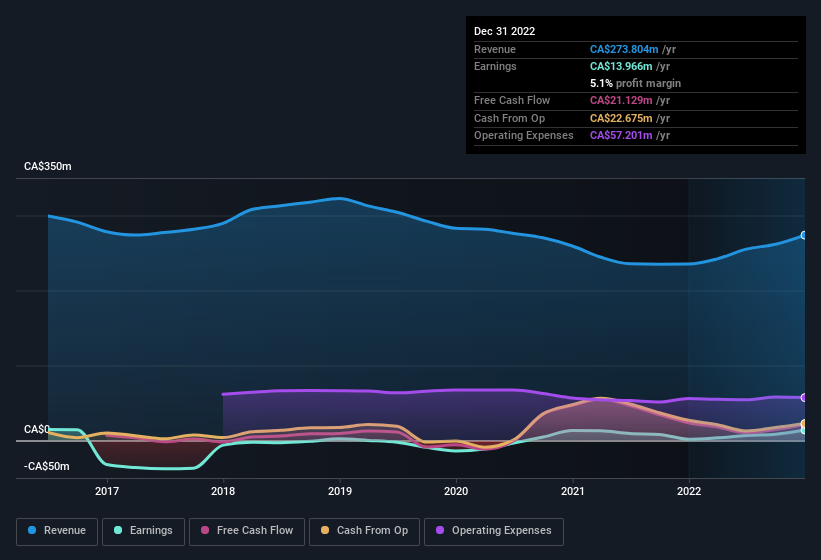Click the CA$0 y-axis label
Image resolution: width=821 pixels, height=560 pixels.
[37, 429]
